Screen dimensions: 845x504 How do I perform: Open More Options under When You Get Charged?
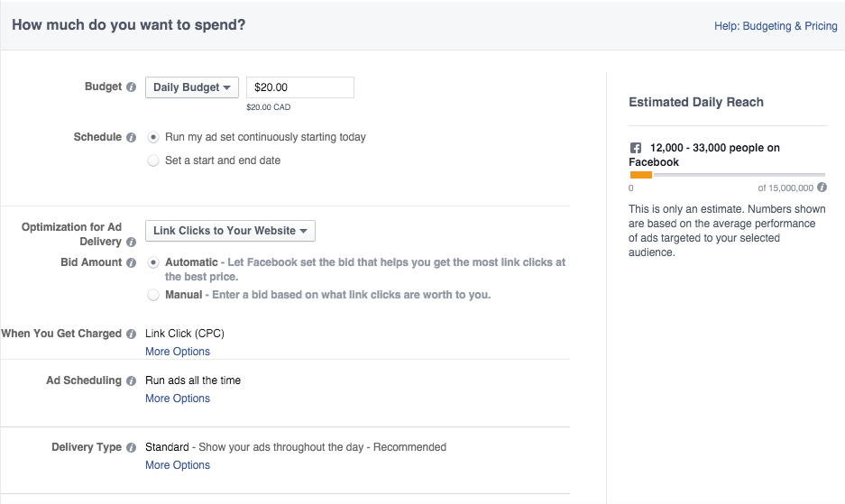178,352
